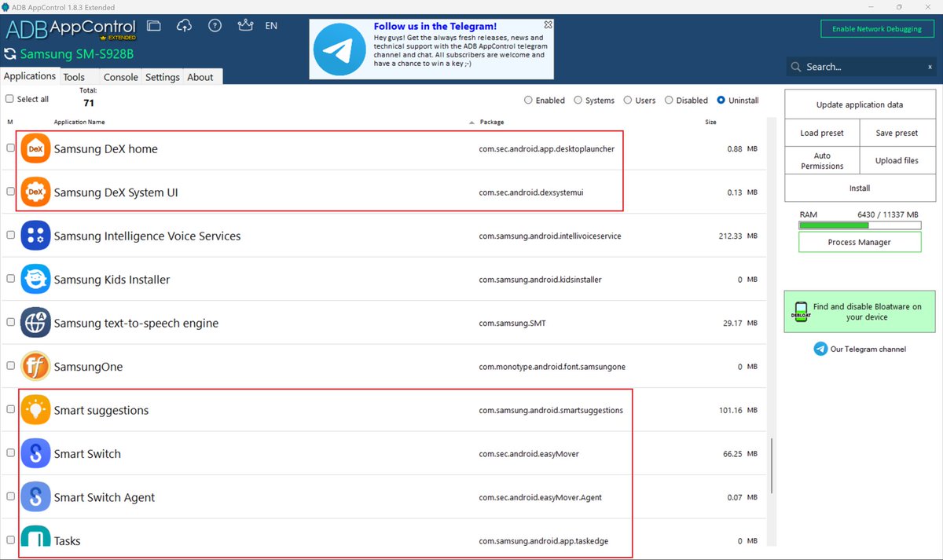
Task: Open the Process Manager
Action: tap(860, 242)
